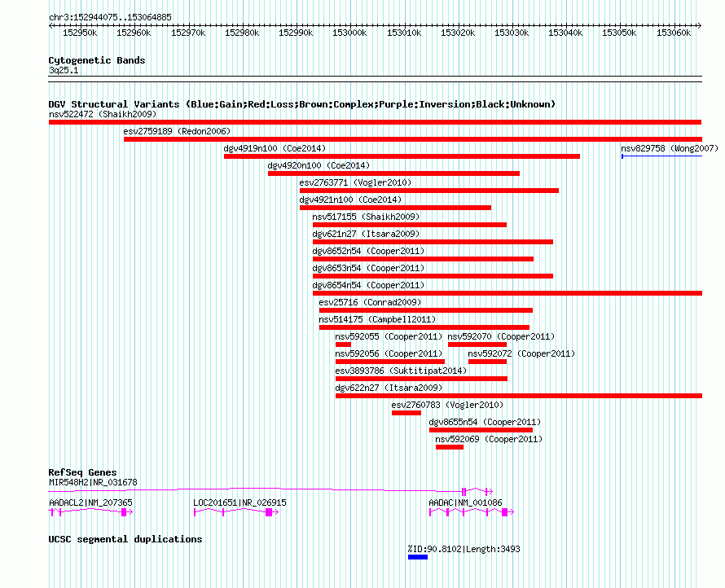Click the nsv522472 (Shaikh2009) variant label
Viewport: 725px width, 588px height.
[x=103, y=114]
